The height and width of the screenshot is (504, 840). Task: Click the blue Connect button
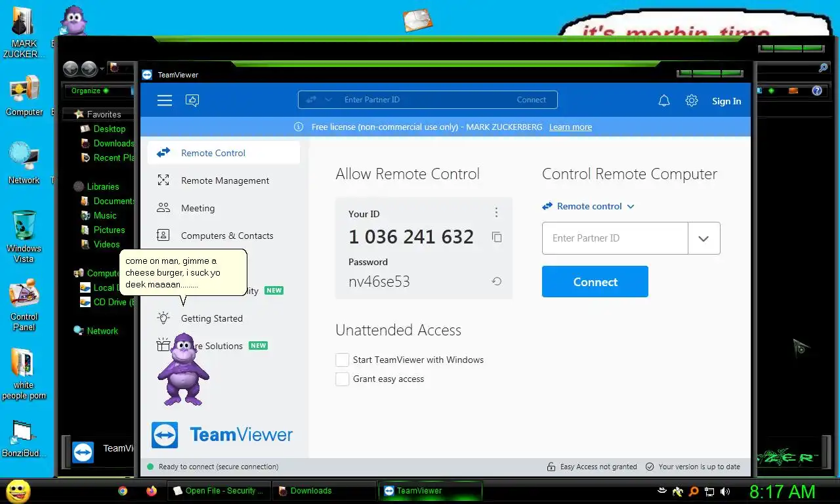(595, 282)
